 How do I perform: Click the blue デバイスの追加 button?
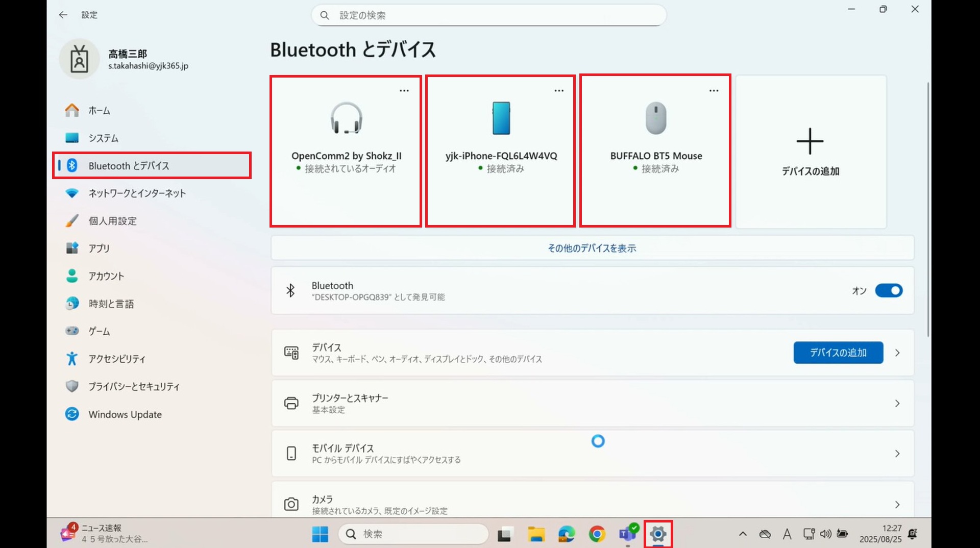click(838, 353)
